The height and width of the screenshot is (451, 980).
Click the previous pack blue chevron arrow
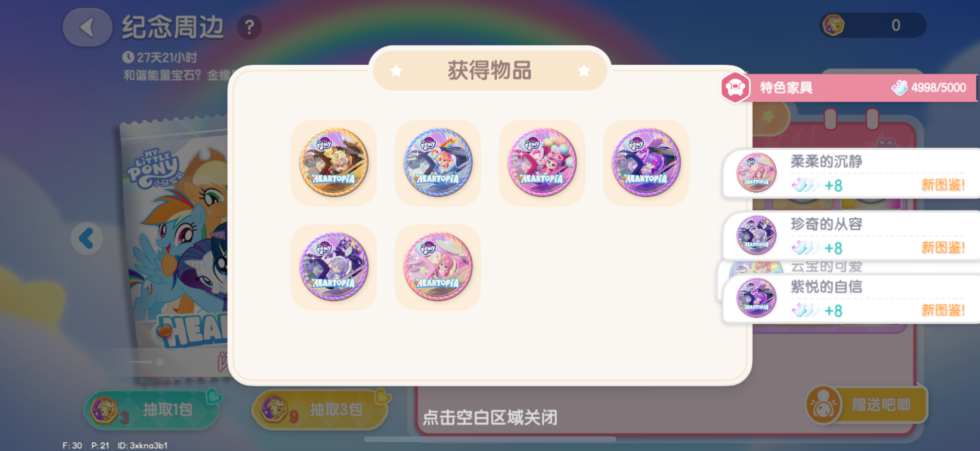click(87, 239)
